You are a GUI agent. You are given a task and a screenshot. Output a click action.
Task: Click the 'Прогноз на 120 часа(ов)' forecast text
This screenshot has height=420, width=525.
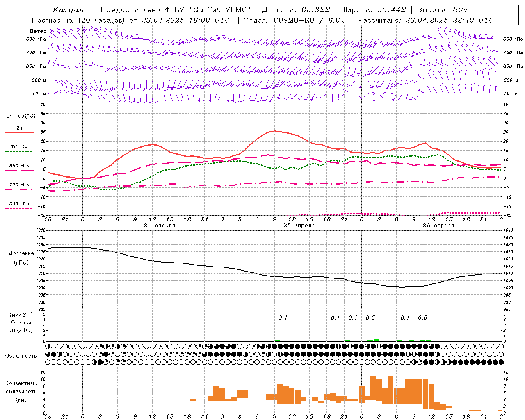79,20
